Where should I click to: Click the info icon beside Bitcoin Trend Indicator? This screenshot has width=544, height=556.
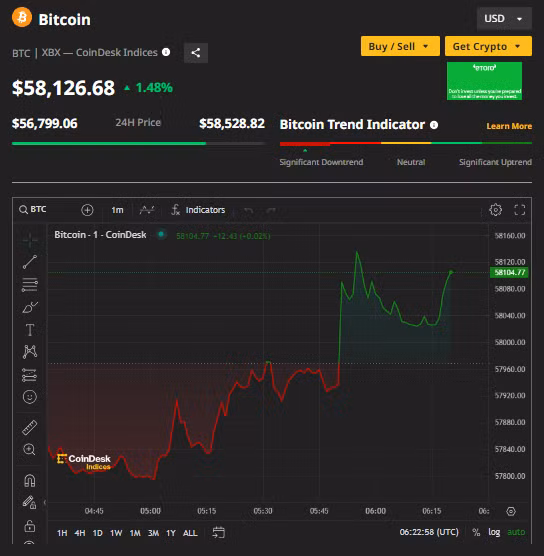pos(434,125)
